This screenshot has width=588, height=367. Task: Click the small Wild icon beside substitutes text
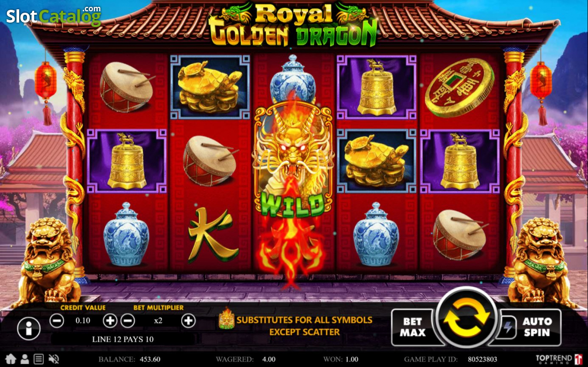coord(226,318)
